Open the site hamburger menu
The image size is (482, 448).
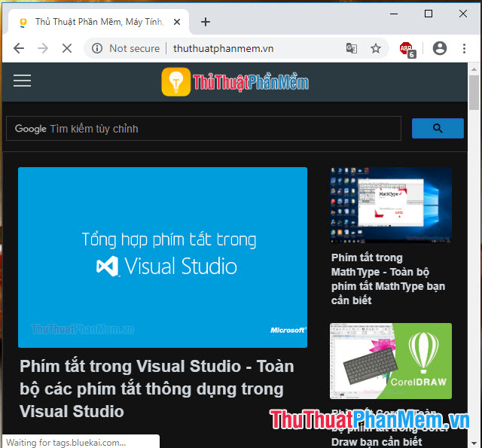coord(22,81)
